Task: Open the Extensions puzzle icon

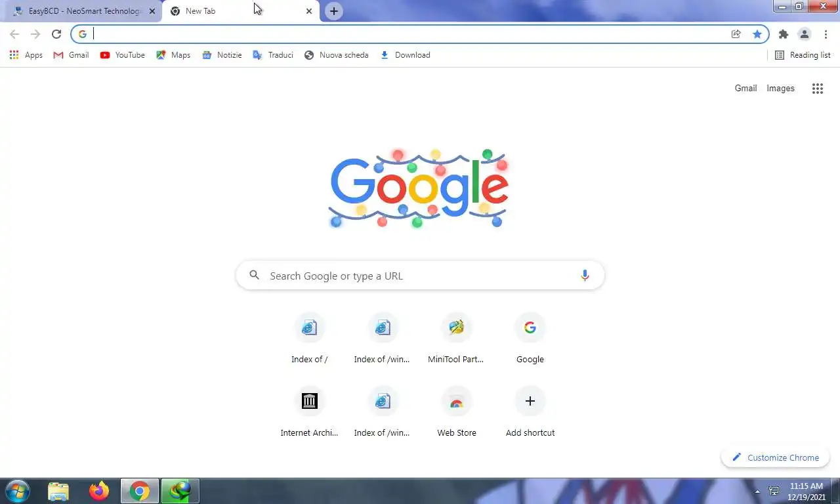Action: point(783,34)
